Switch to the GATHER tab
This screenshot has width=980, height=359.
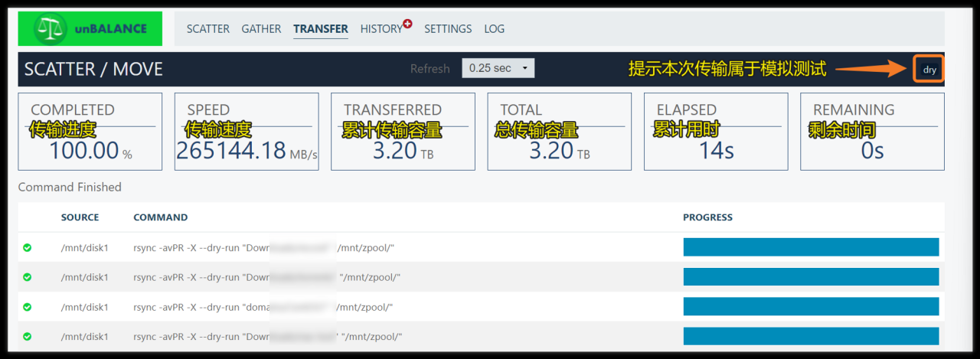(261, 29)
